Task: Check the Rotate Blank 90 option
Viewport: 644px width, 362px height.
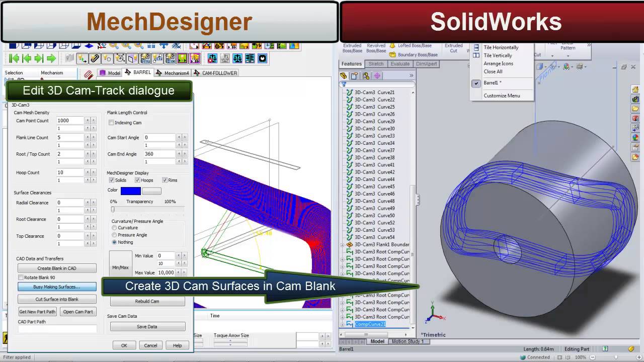Action: click(21, 278)
